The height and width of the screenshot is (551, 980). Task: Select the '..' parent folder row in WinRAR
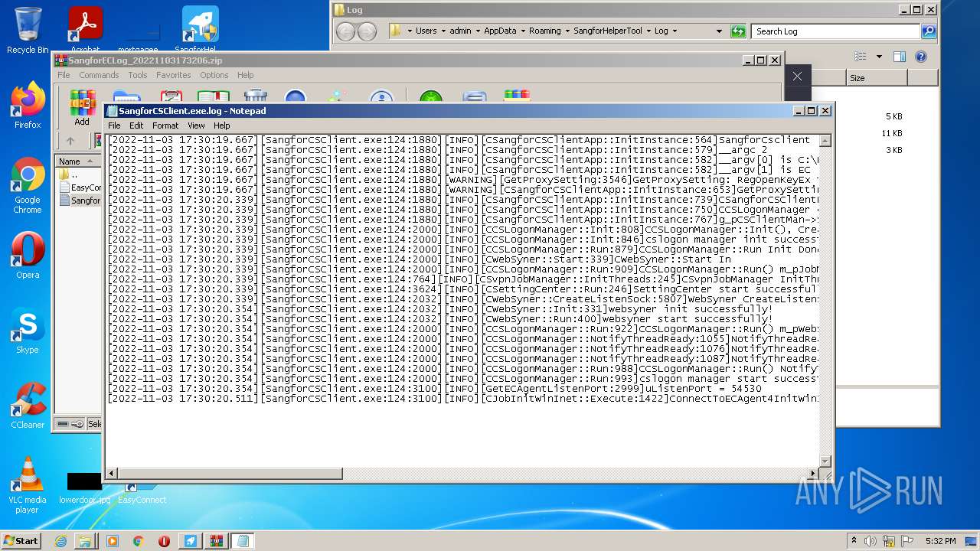coord(80,174)
